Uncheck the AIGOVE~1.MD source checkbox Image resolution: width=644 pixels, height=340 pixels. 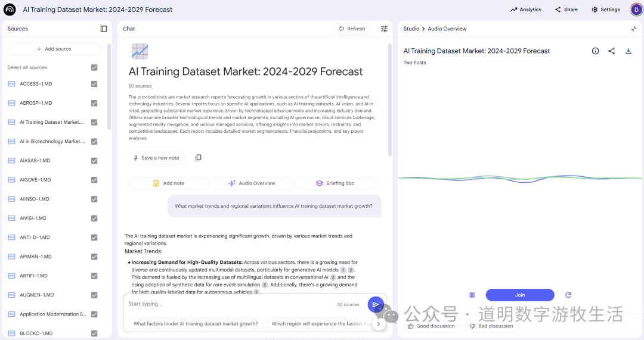click(x=94, y=180)
